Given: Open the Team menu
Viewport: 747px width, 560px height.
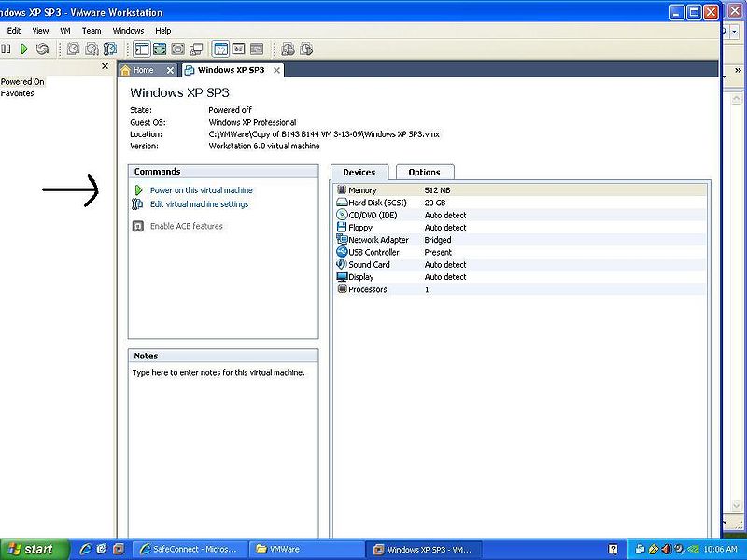Looking at the screenshot, I should [92, 31].
